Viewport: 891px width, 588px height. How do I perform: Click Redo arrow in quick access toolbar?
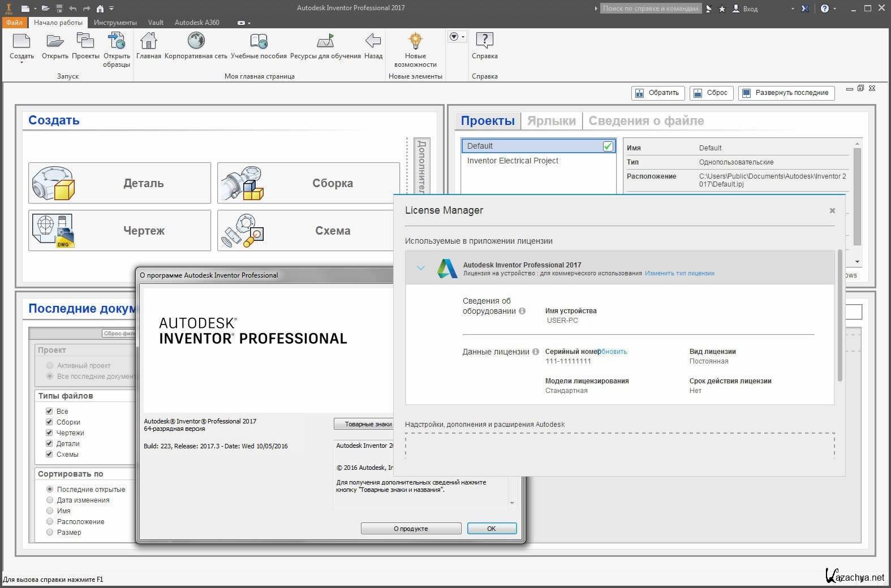point(87,8)
